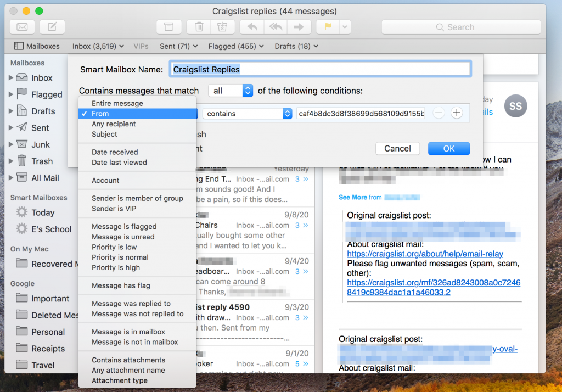Screen dimensions: 562x392
Task: Move message to Junk
Action: pyautogui.click(x=222, y=27)
